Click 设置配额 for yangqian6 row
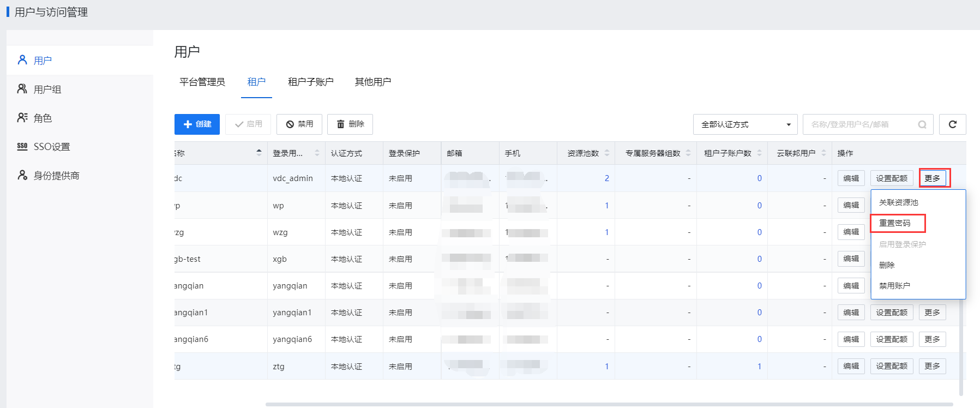The image size is (980, 408). click(892, 339)
